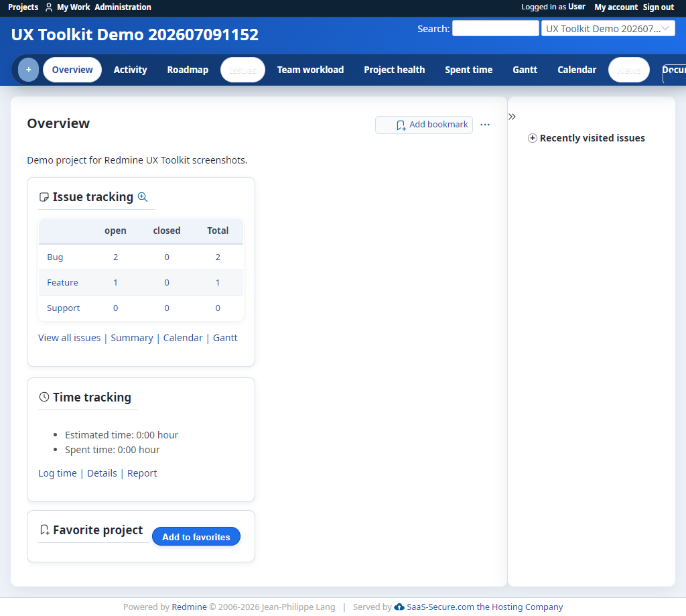Click the open column header
This screenshot has width=686, height=616.
(115, 231)
